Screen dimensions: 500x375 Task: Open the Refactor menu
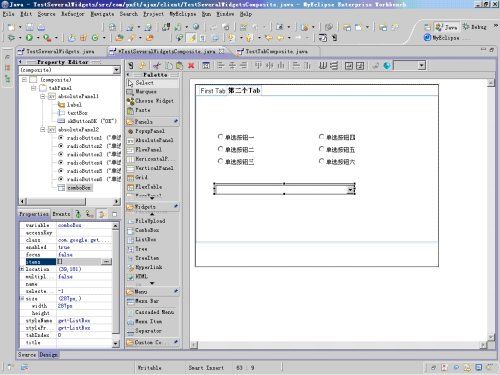click(72, 14)
